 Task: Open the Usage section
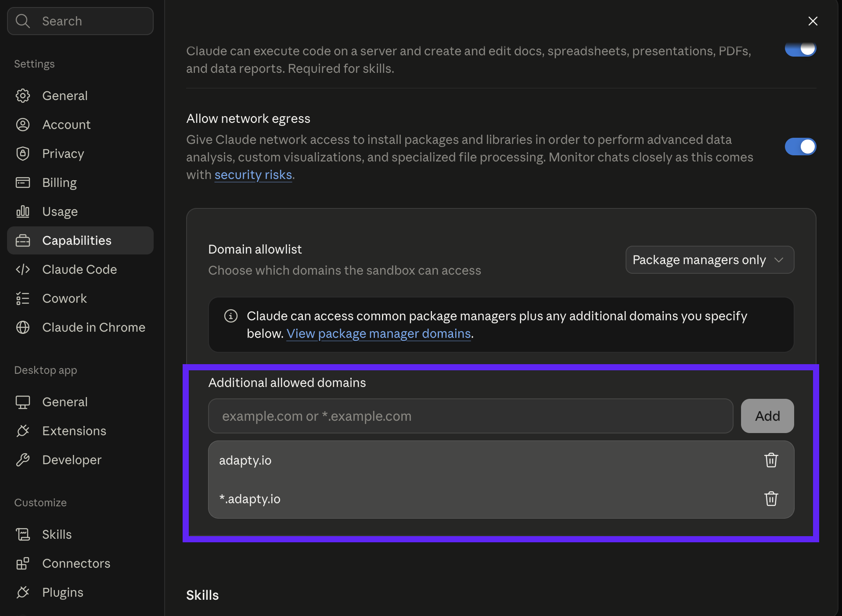80,211
